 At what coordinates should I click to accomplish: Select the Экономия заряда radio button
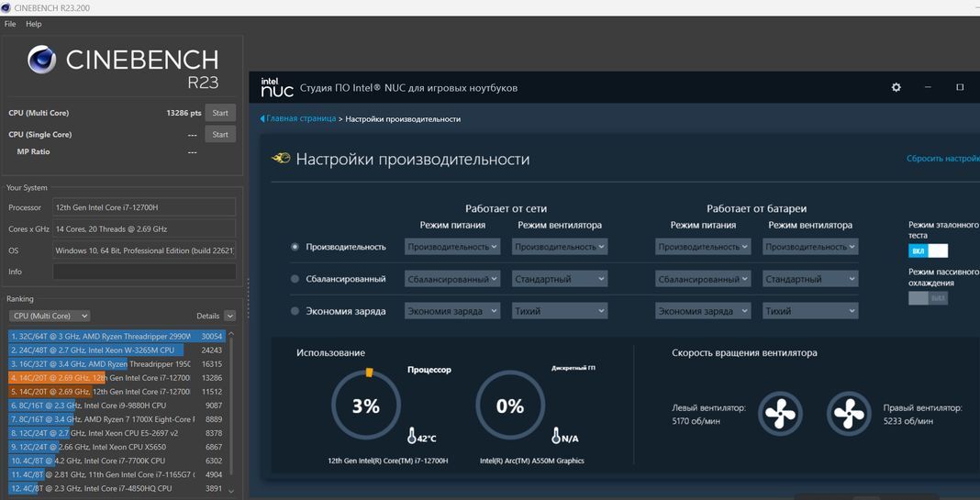click(295, 311)
